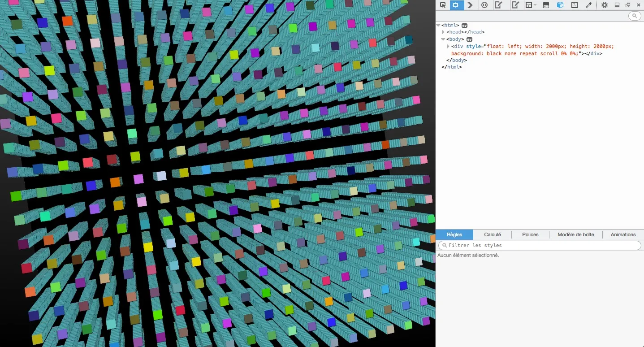Toggle the split console icon
The width and height of the screenshot is (644, 347).
coord(546,5)
